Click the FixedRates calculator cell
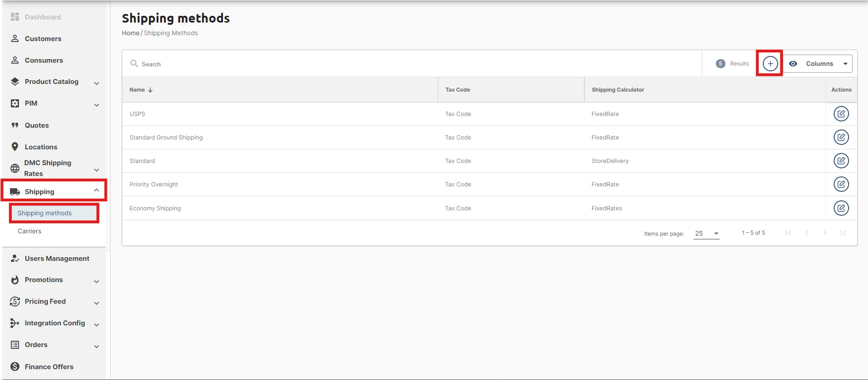Screen dimensions: 868x380 click(607, 208)
